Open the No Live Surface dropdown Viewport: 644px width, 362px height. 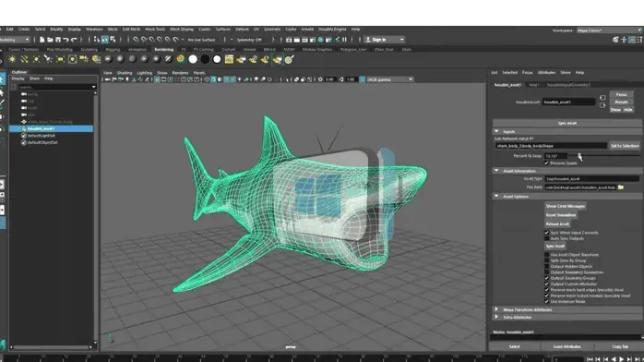[201, 40]
